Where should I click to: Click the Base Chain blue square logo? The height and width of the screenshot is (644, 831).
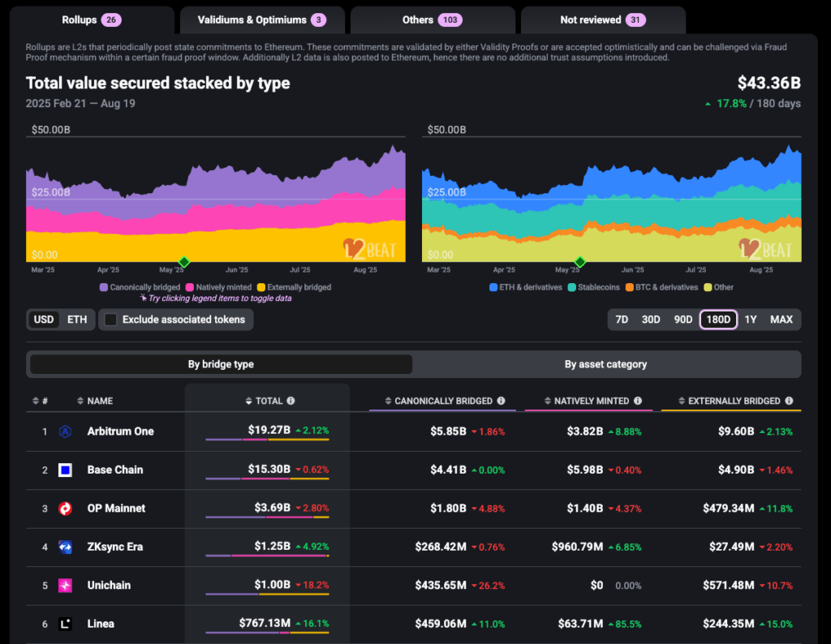65,470
